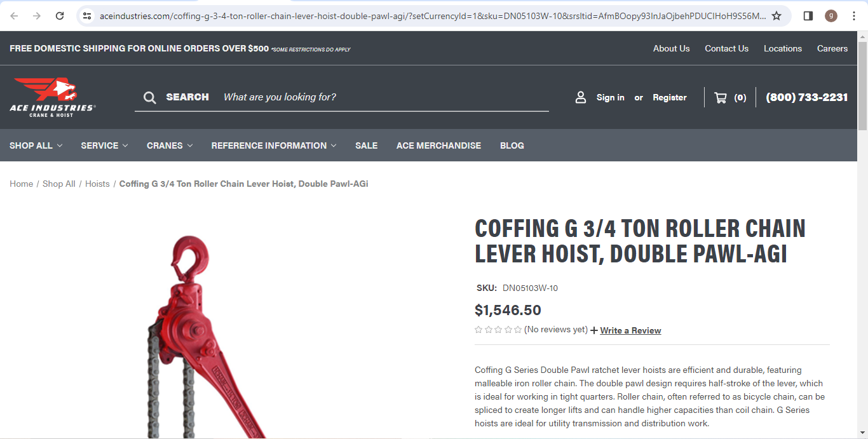Open the Blog menu item
The image size is (868, 439).
coord(512,145)
